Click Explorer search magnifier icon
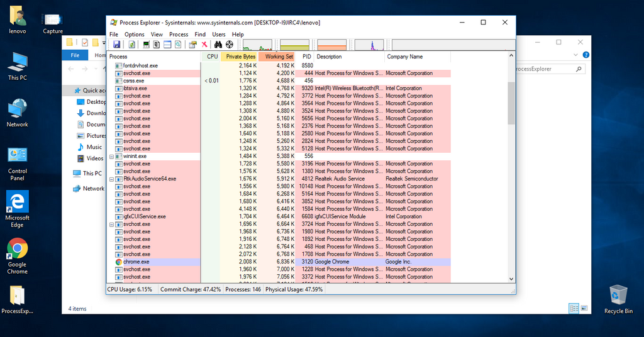This screenshot has height=337, width=644. 579,69
